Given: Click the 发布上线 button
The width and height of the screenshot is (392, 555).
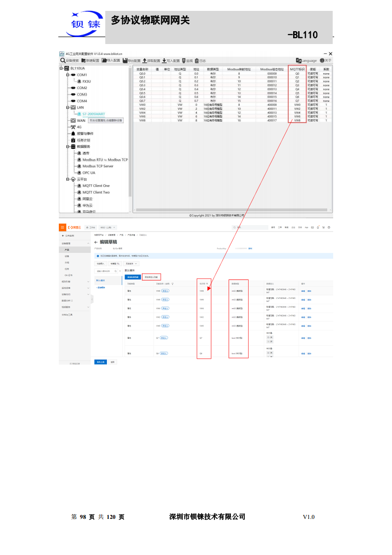Looking at the screenshot, I should (100, 362).
